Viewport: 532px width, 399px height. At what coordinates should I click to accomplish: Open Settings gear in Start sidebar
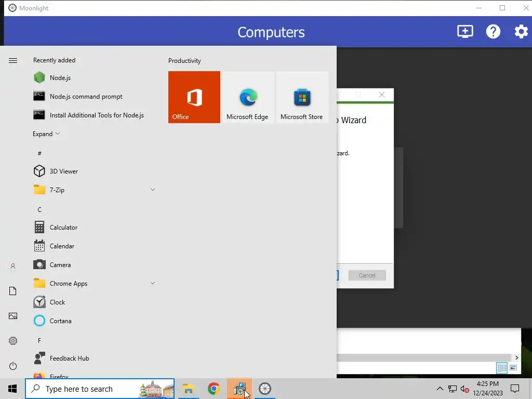click(13, 341)
